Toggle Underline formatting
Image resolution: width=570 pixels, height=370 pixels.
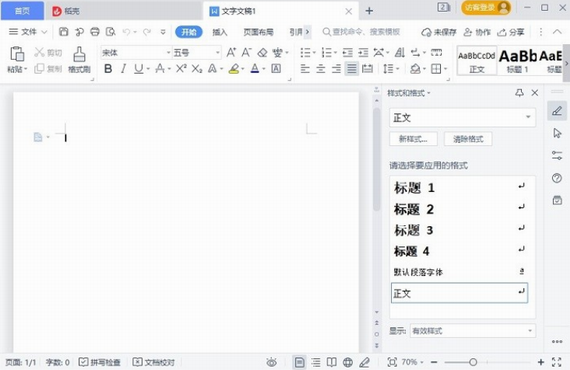(138, 69)
